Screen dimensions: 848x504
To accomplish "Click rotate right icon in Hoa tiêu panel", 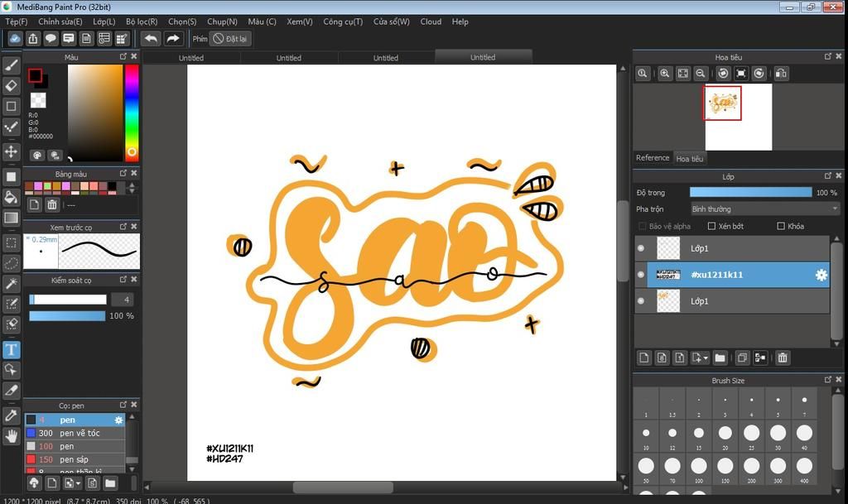I will coord(759,74).
